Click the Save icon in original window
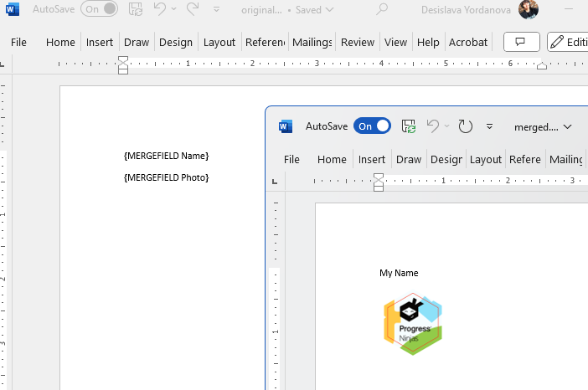The image size is (588, 390). 135,9
